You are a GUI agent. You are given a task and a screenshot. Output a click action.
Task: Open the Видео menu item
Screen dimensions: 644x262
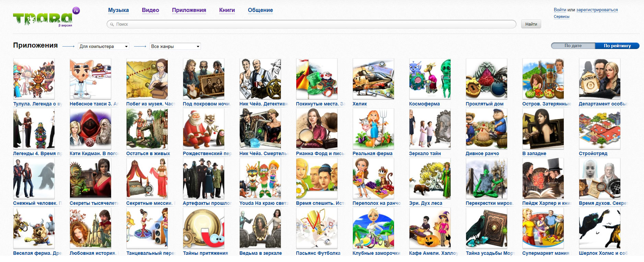[150, 10]
